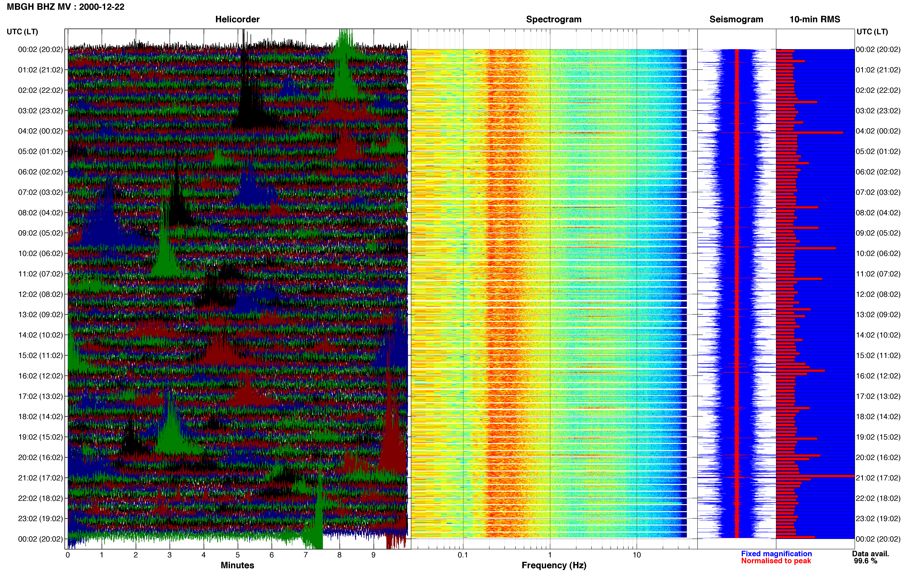The image size is (924, 578).
Task: Click the station title 'MBGH BHZ MV : 2000-12-22'
Action: (x=65, y=7)
